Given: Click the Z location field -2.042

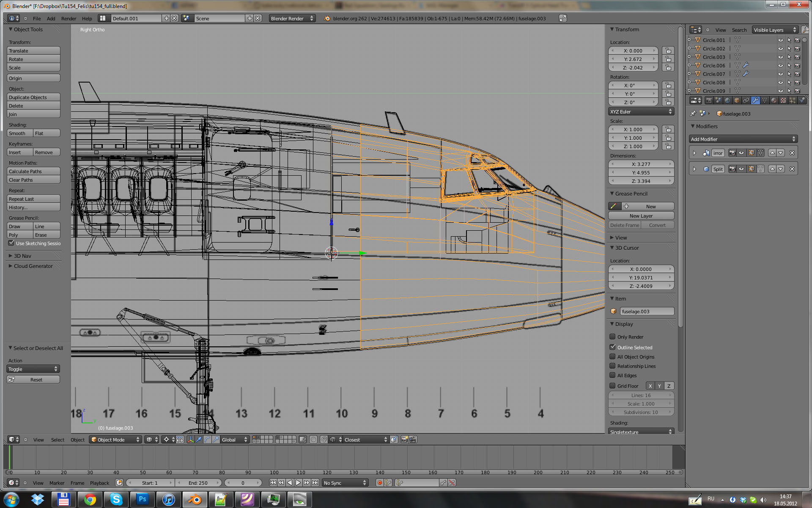Looking at the screenshot, I should 633,68.
